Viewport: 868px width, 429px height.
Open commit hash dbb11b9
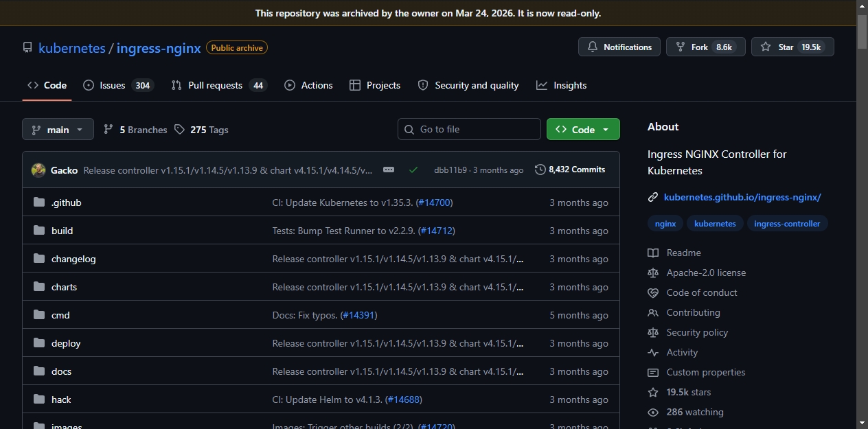(450, 170)
